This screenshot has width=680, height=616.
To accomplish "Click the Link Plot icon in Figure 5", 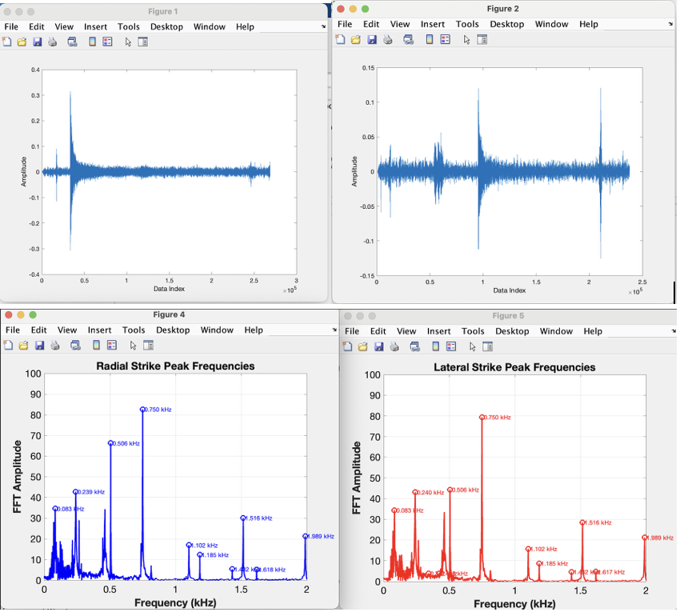I will click(x=414, y=346).
